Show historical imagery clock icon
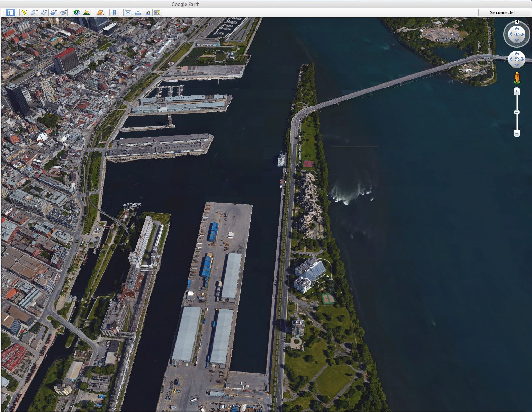Viewport: 532px width, 412px height. (x=77, y=12)
